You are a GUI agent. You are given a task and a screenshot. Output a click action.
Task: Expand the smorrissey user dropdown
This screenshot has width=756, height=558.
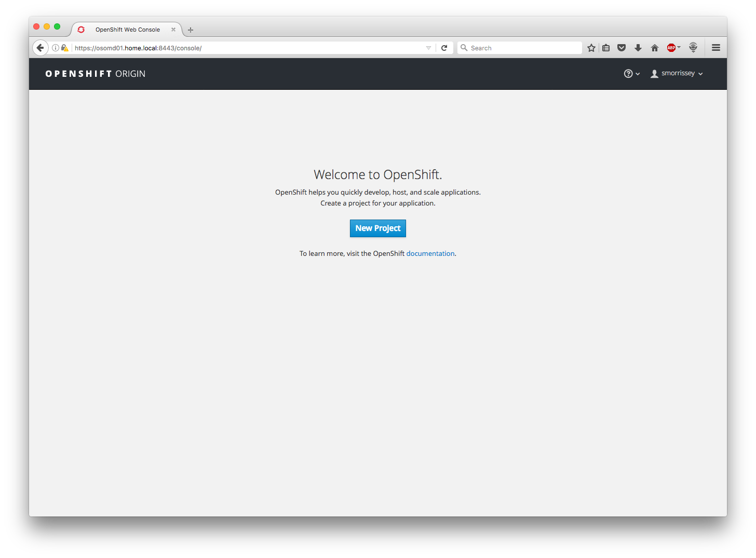[677, 73]
